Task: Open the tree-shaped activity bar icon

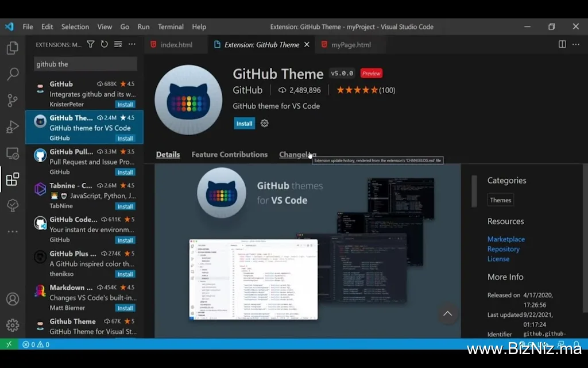Action: pos(13,205)
